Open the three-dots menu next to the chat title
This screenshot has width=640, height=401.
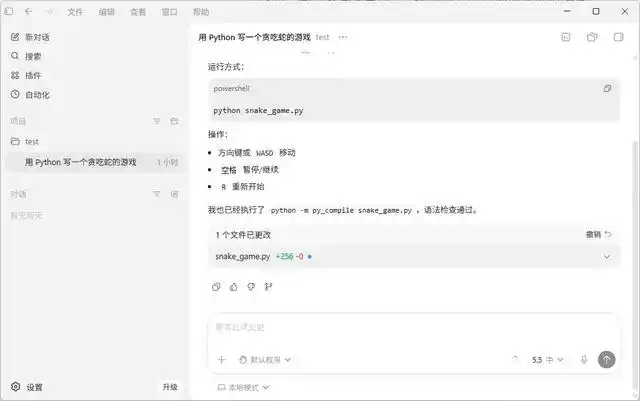(343, 37)
